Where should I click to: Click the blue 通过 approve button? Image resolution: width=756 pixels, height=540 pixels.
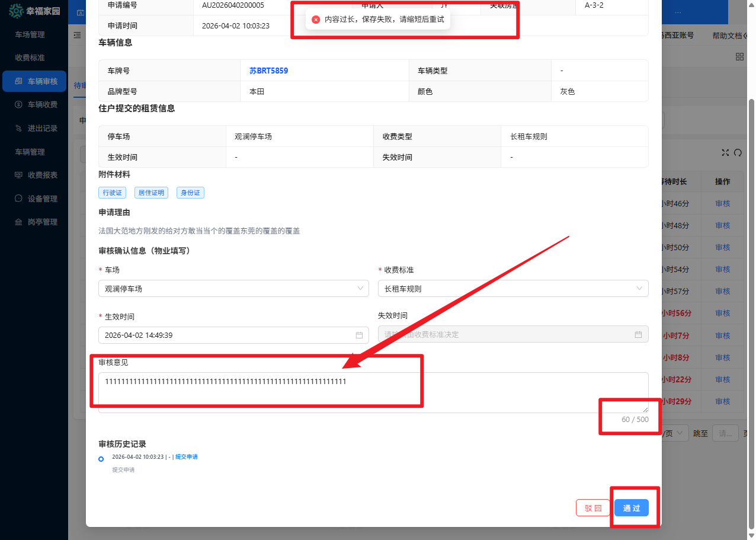point(631,508)
